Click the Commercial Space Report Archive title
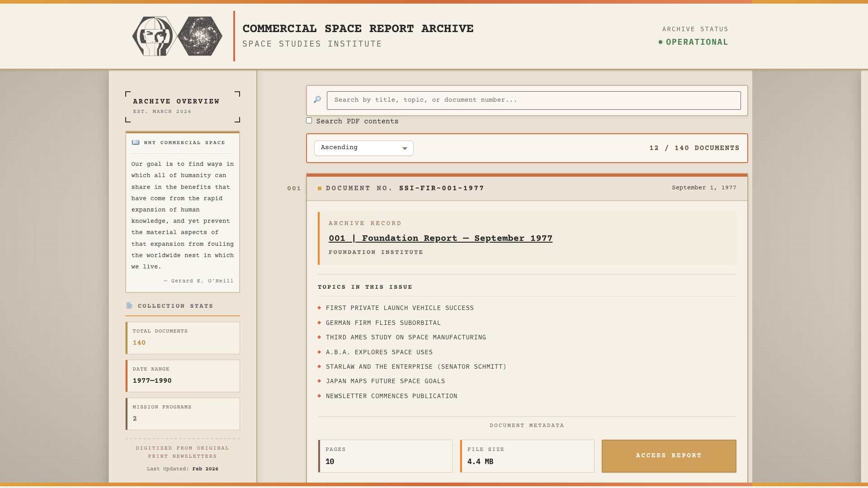The image size is (868, 488). (358, 29)
